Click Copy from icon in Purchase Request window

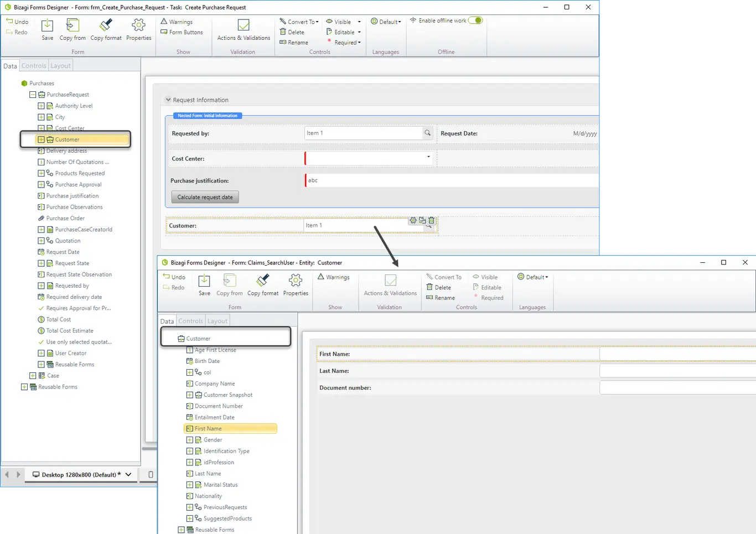point(73,25)
